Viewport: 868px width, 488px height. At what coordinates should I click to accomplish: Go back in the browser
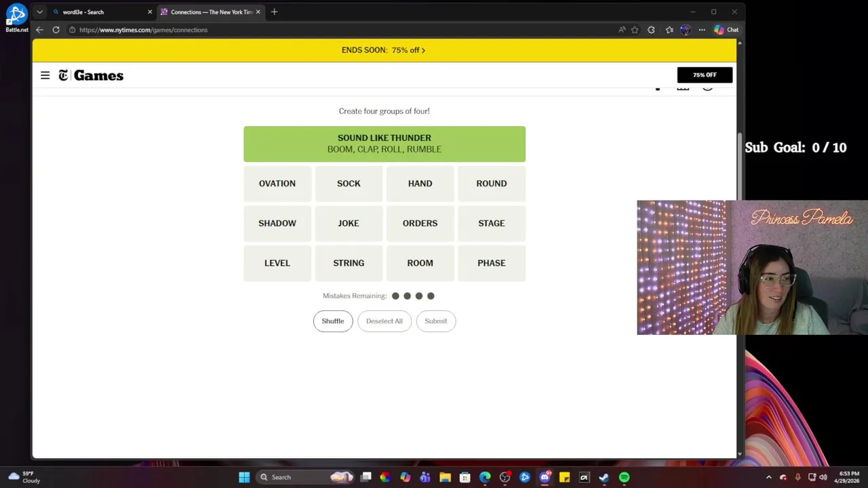pyautogui.click(x=39, y=30)
